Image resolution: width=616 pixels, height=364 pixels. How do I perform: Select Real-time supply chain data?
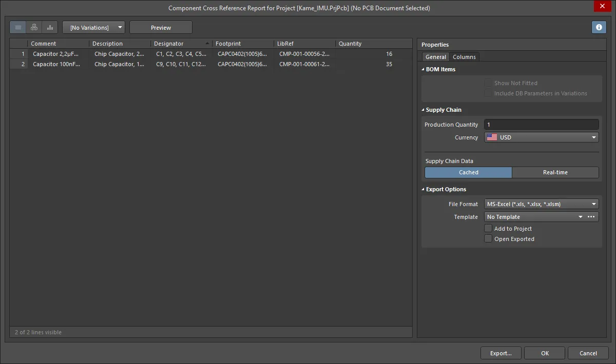[x=555, y=172]
